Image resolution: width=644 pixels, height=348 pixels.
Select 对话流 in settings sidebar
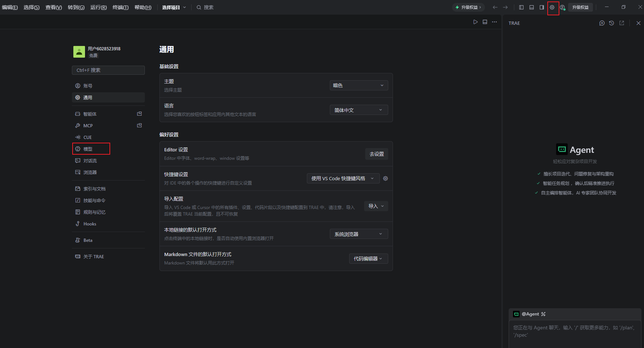[x=108, y=161]
